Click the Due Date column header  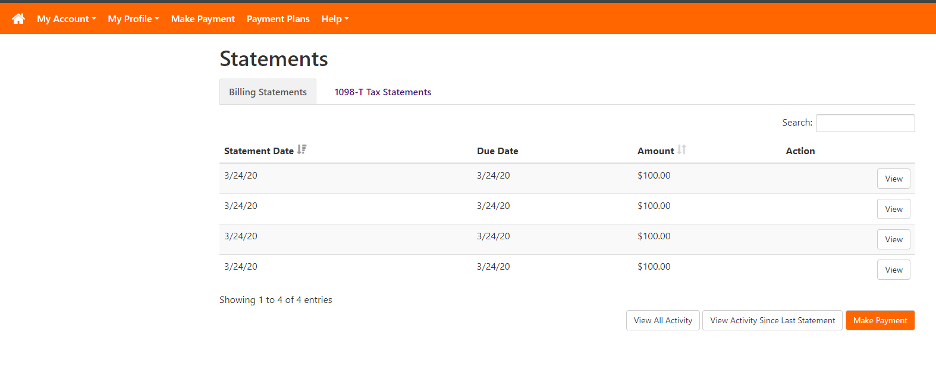point(497,151)
